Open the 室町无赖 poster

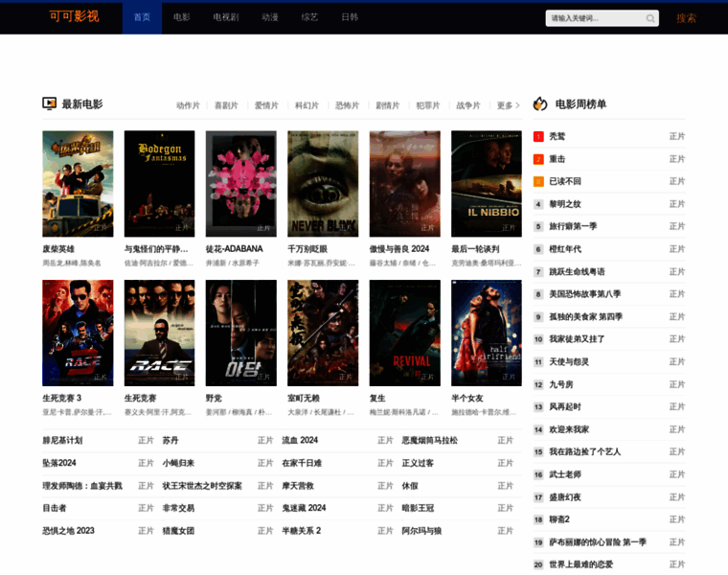pyautogui.click(x=323, y=333)
